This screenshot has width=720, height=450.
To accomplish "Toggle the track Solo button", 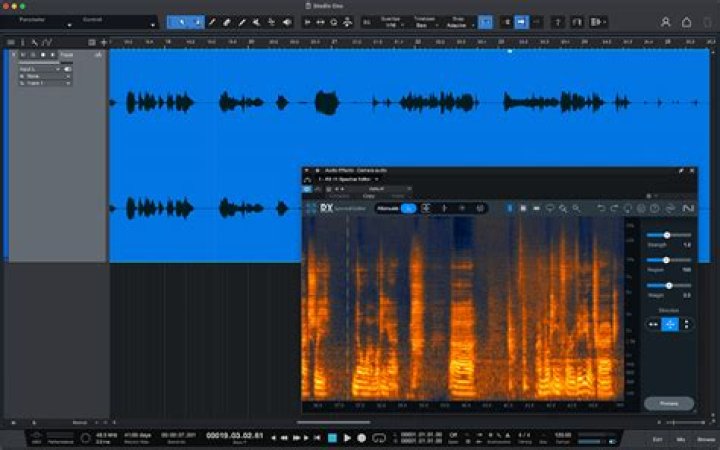I will click(x=33, y=55).
